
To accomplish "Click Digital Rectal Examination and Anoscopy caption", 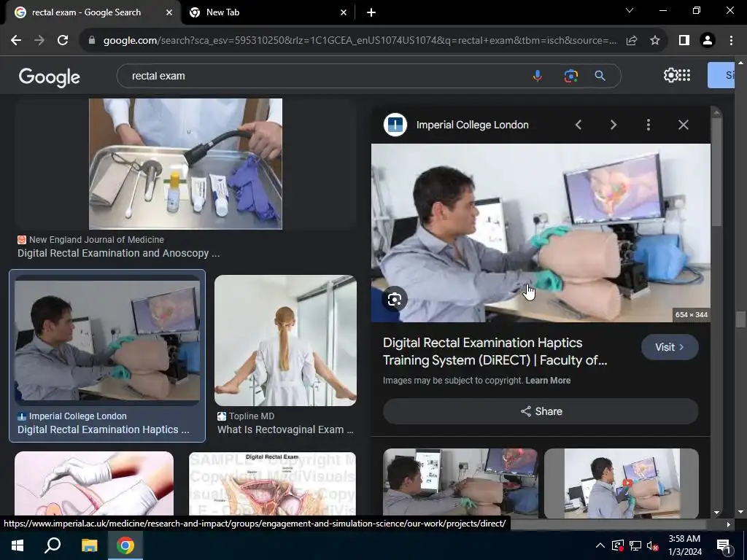I will click(x=119, y=253).
